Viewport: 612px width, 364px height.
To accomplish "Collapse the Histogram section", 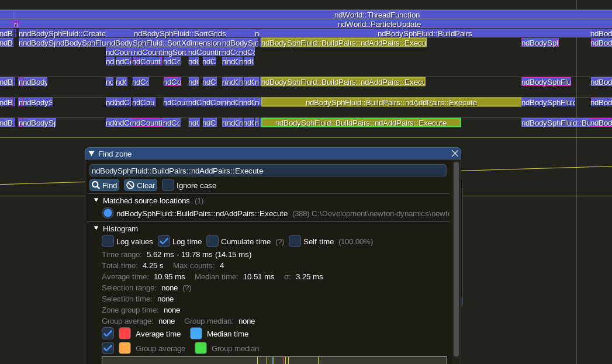I will [x=96, y=228].
